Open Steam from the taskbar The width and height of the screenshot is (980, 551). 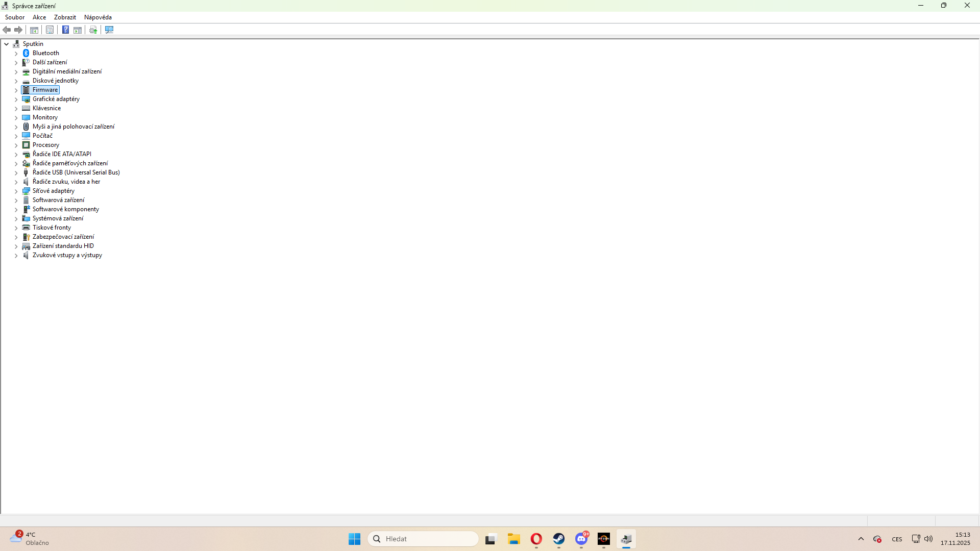click(558, 539)
